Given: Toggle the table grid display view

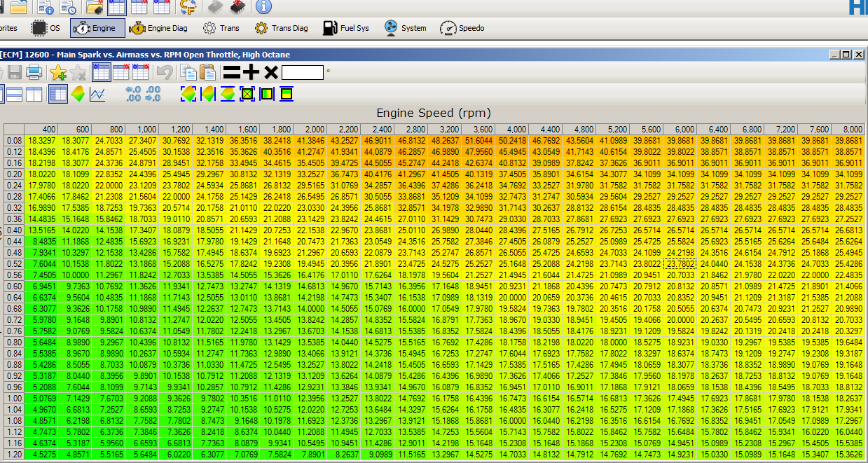Looking at the screenshot, I should click(x=58, y=94).
